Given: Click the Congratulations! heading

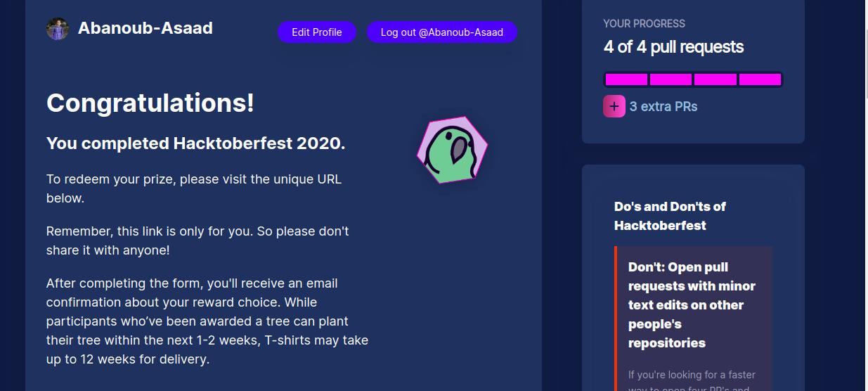Looking at the screenshot, I should (150, 103).
